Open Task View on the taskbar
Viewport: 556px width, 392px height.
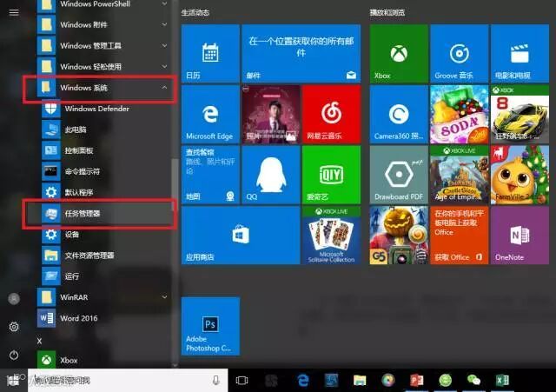pos(242,381)
